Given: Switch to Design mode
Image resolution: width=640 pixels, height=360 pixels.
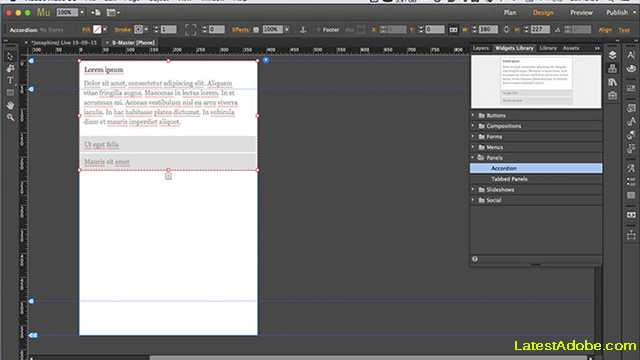Looking at the screenshot, I should pyautogui.click(x=543, y=13).
